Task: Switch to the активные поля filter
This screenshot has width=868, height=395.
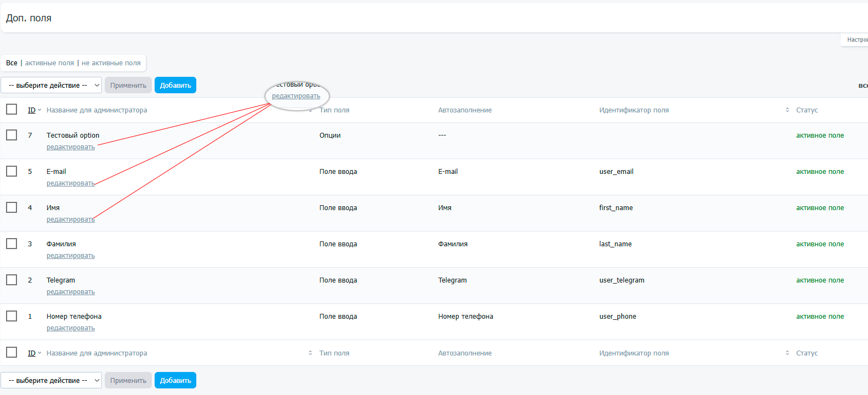Action: [x=49, y=63]
